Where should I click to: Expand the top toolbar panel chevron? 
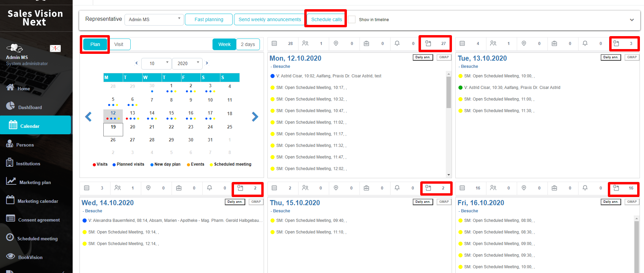[632, 20]
